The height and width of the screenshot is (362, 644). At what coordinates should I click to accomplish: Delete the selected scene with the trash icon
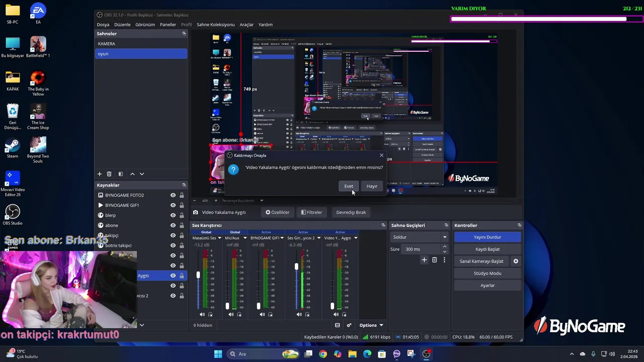pyautogui.click(x=109, y=174)
